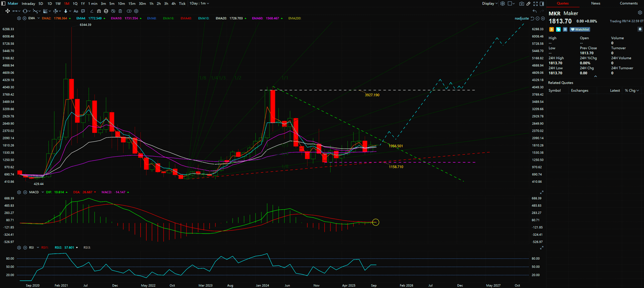This screenshot has width=644, height=288.
Task: Add MKR to Watchlist
Action: tap(580, 29)
